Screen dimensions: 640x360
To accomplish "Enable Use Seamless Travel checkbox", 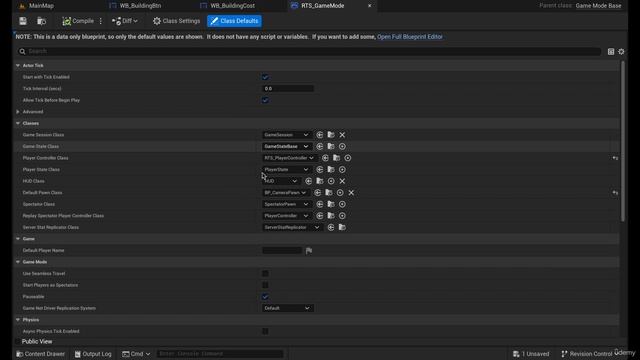I will [265, 273].
